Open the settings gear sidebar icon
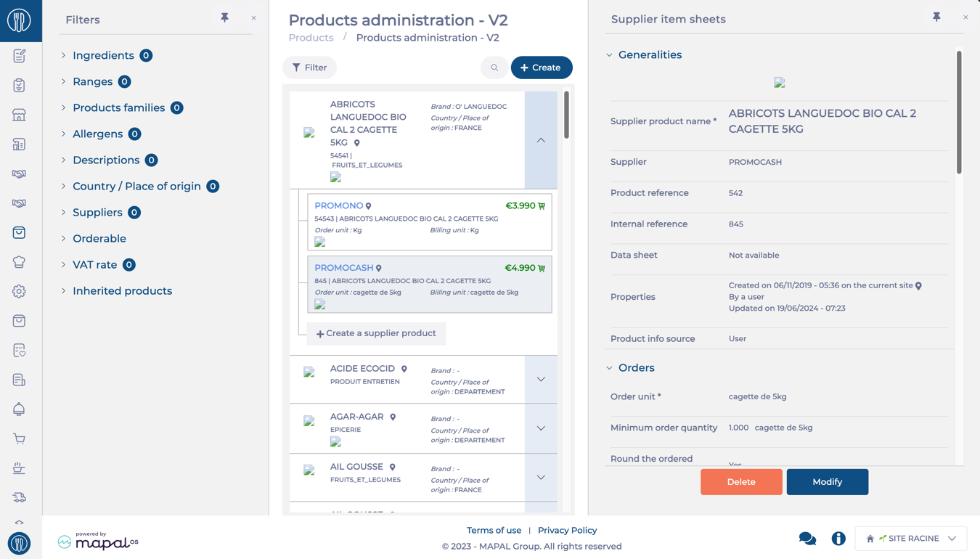 [x=19, y=291]
